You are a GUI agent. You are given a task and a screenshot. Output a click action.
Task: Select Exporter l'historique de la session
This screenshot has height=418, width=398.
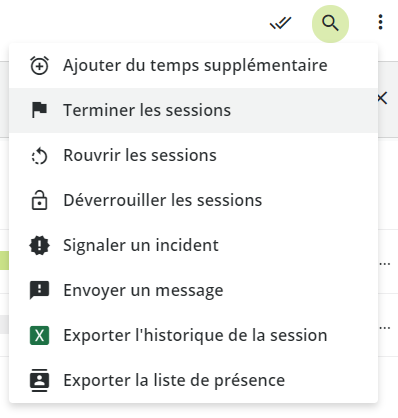tap(193, 335)
